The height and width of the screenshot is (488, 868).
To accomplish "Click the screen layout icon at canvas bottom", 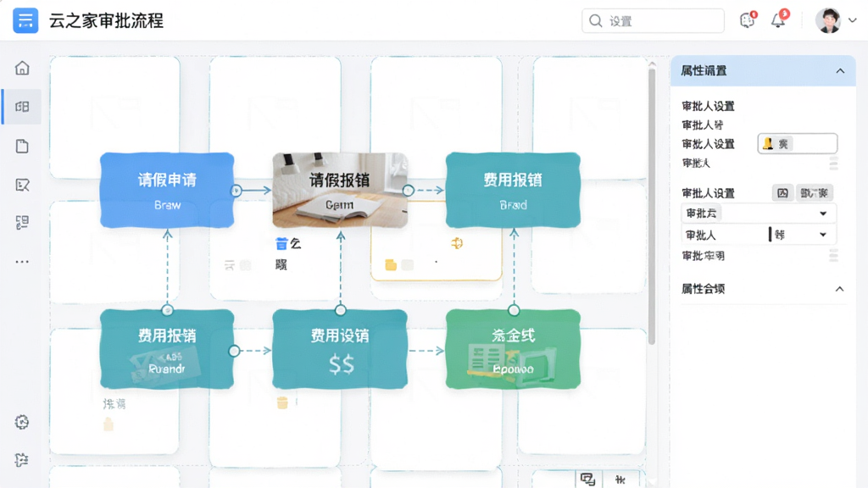I will pyautogui.click(x=588, y=480).
